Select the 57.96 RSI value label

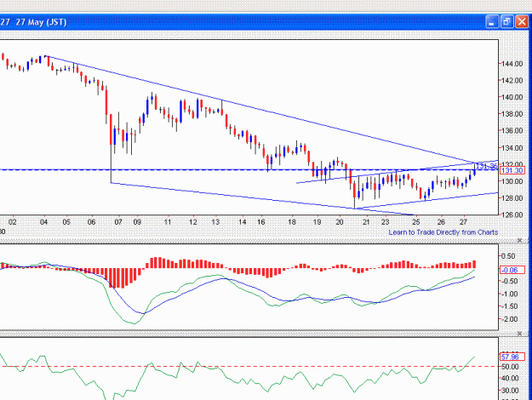click(x=512, y=357)
